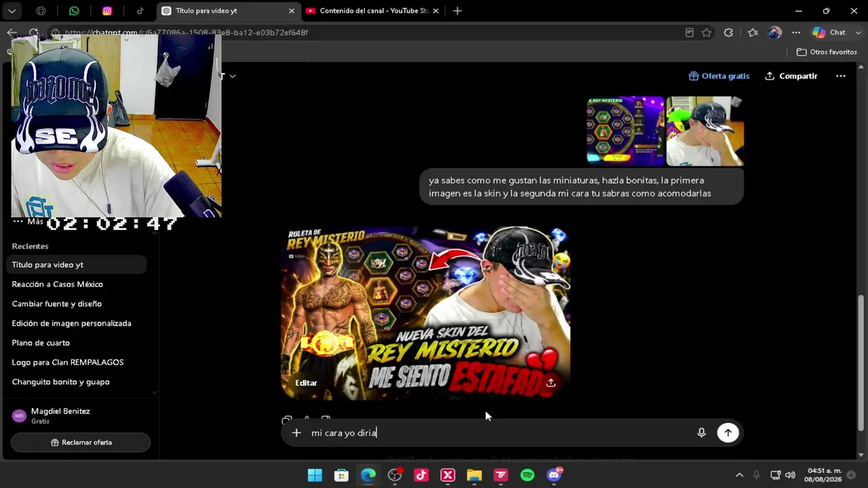The image size is (868, 488).
Task: Open Microsoft Edge from the taskbar
Action: point(368,475)
